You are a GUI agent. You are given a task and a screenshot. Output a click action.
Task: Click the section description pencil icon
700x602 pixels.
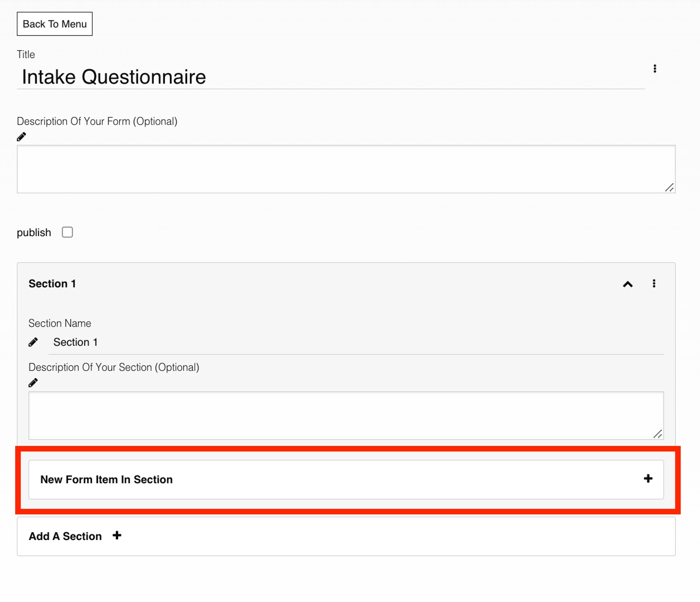pyautogui.click(x=33, y=383)
